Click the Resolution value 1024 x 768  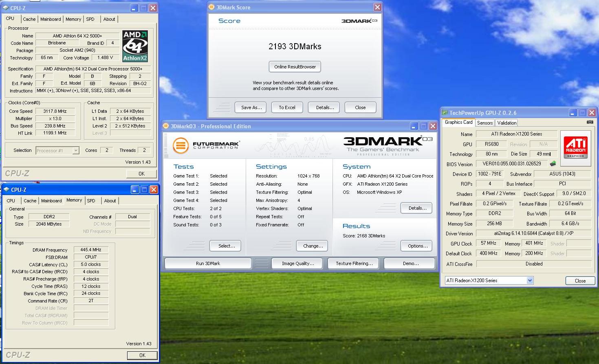[308, 176]
